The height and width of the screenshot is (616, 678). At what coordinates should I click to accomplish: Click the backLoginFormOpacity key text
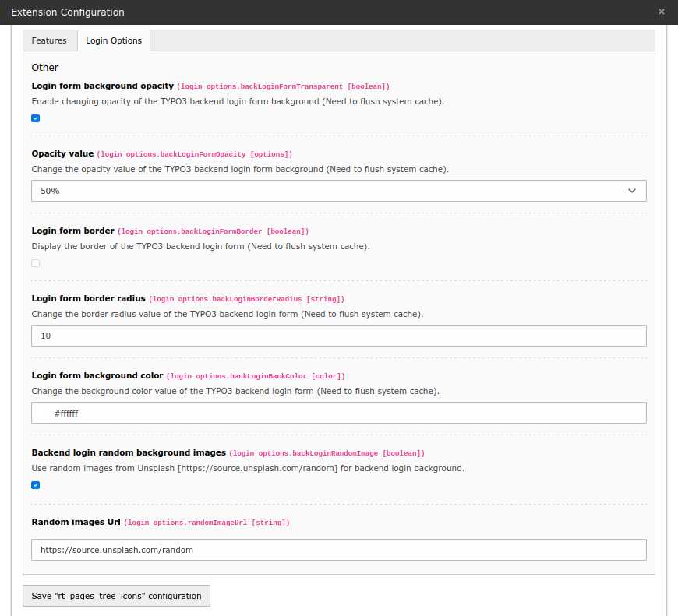tap(195, 154)
